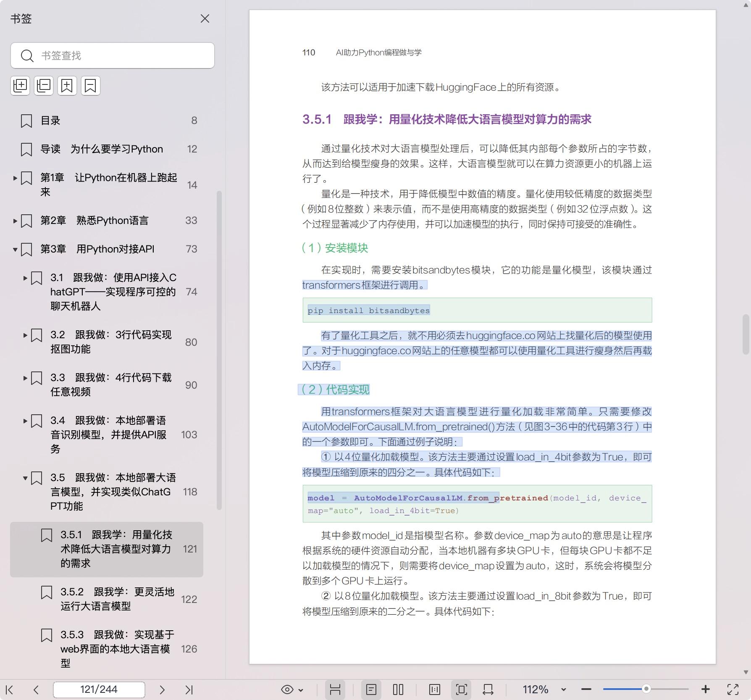This screenshot has height=700, width=751.
Task: Expand all bookmarks icon
Action: coord(20,86)
